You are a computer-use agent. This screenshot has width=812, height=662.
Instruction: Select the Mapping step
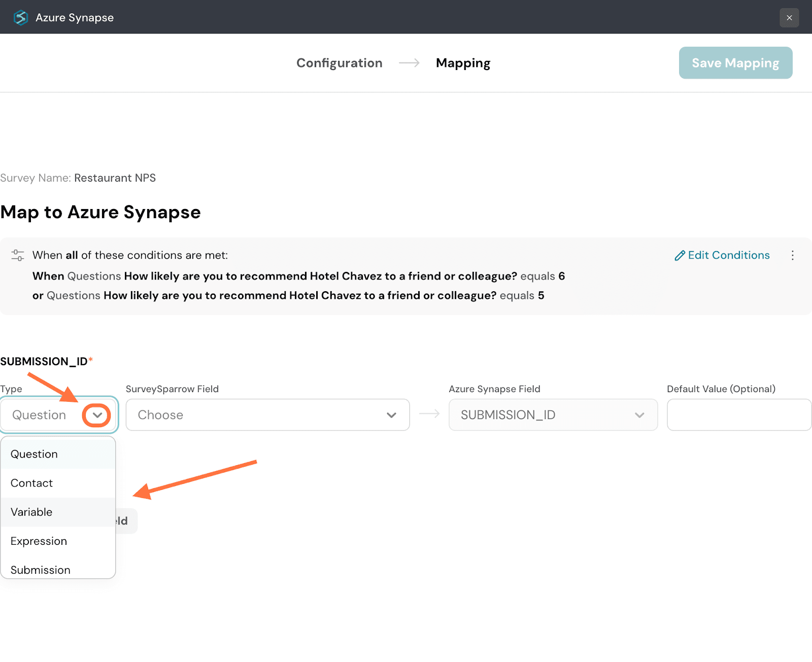463,63
